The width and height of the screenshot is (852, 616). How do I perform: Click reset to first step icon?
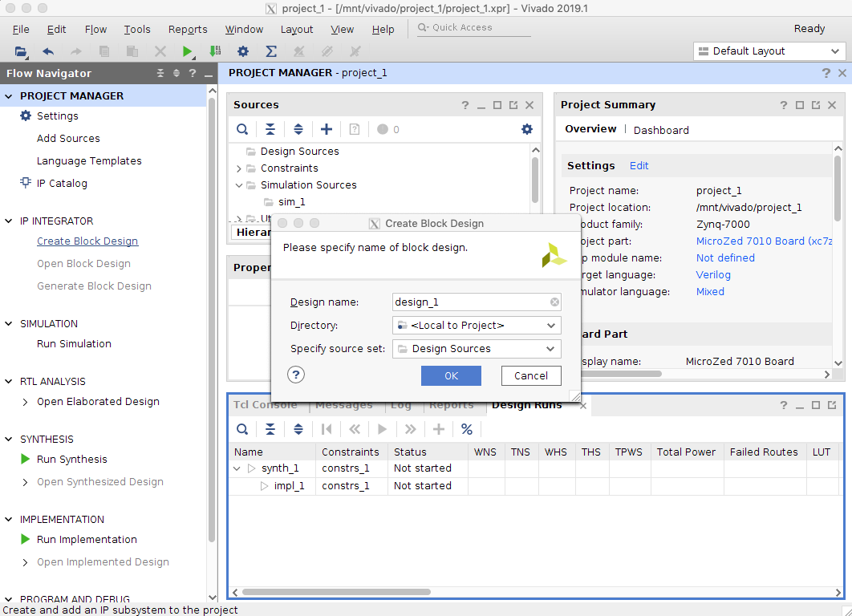327,430
